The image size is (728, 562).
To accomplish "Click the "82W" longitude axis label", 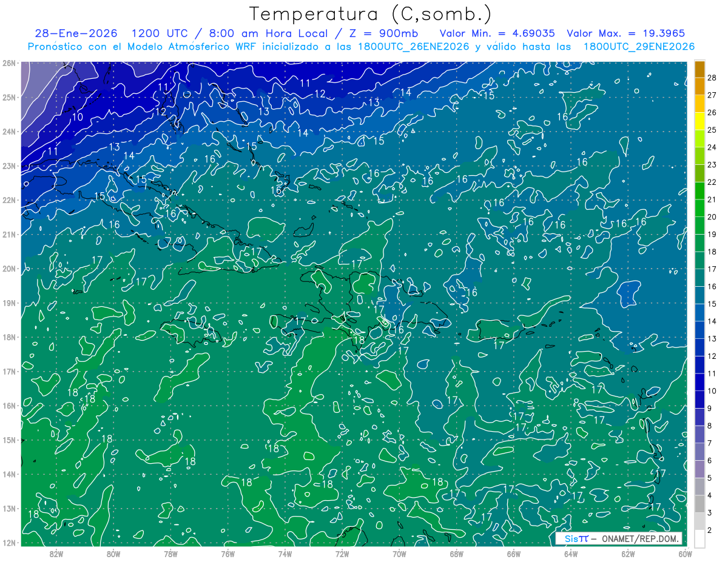I will [x=56, y=554].
